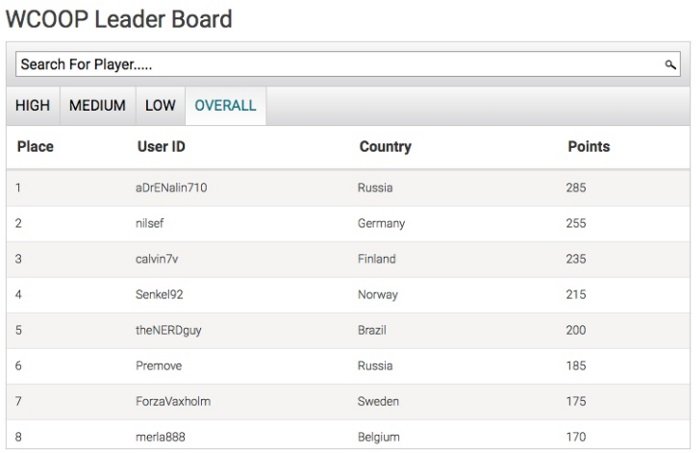Select merla888 player entry
The image size is (697, 453).
point(160,437)
